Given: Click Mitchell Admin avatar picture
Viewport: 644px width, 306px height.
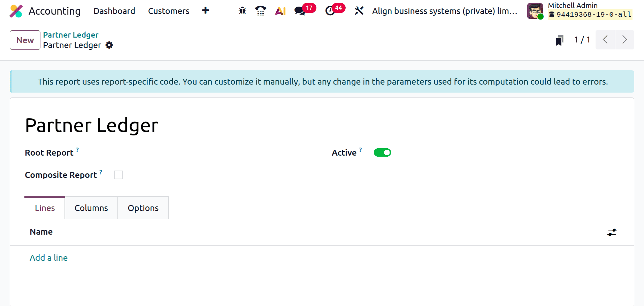Looking at the screenshot, I should click(535, 11).
